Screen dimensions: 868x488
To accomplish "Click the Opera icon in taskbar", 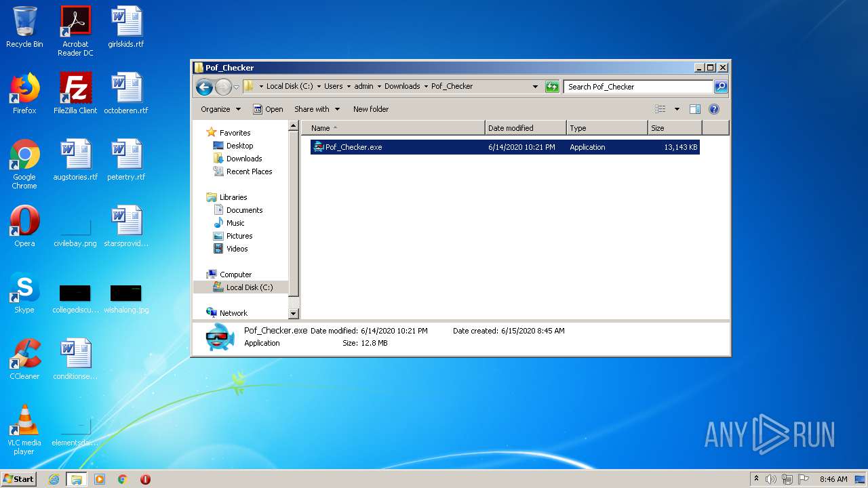I will pyautogui.click(x=145, y=479).
